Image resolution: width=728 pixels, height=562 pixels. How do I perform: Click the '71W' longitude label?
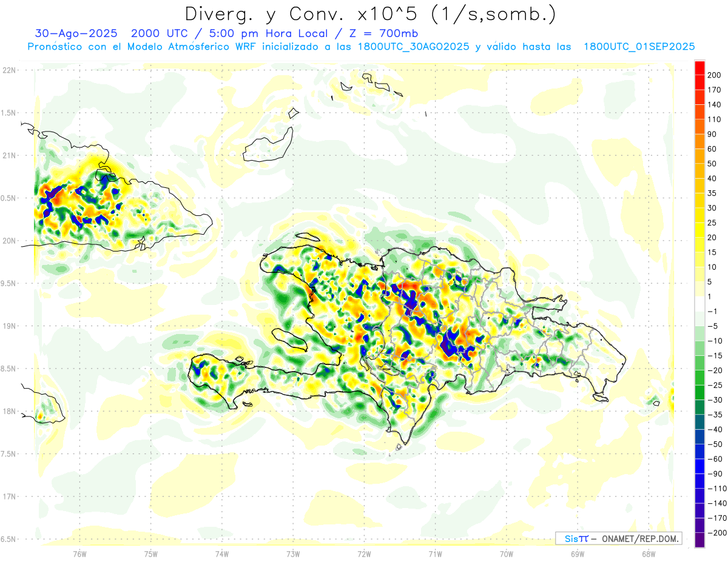point(435,554)
